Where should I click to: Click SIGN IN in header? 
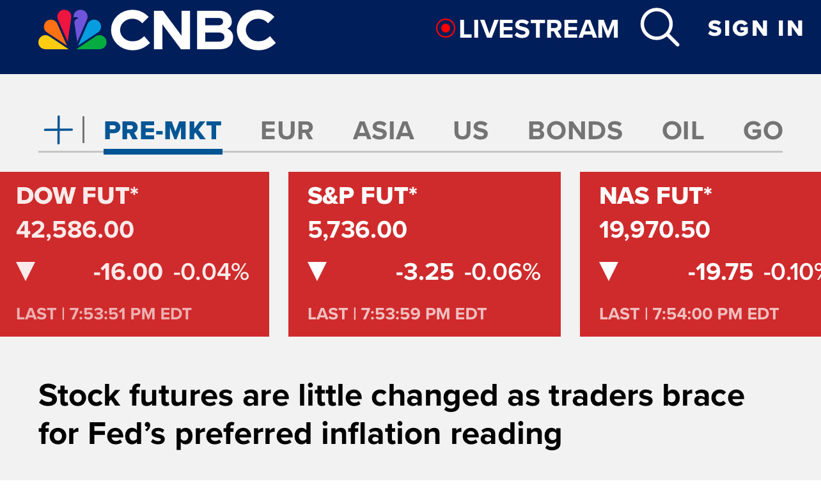pyautogui.click(x=756, y=28)
